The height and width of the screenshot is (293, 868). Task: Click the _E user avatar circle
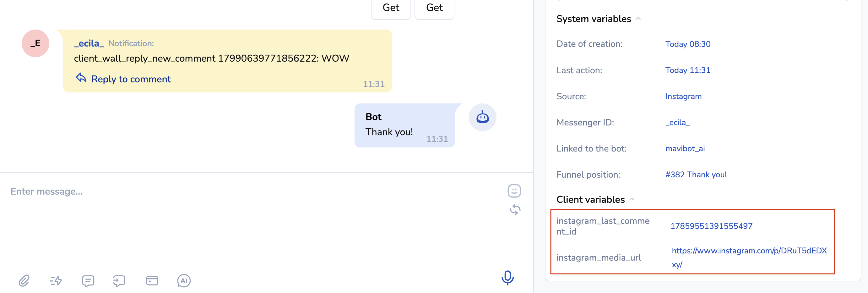click(x=35, y=43)
